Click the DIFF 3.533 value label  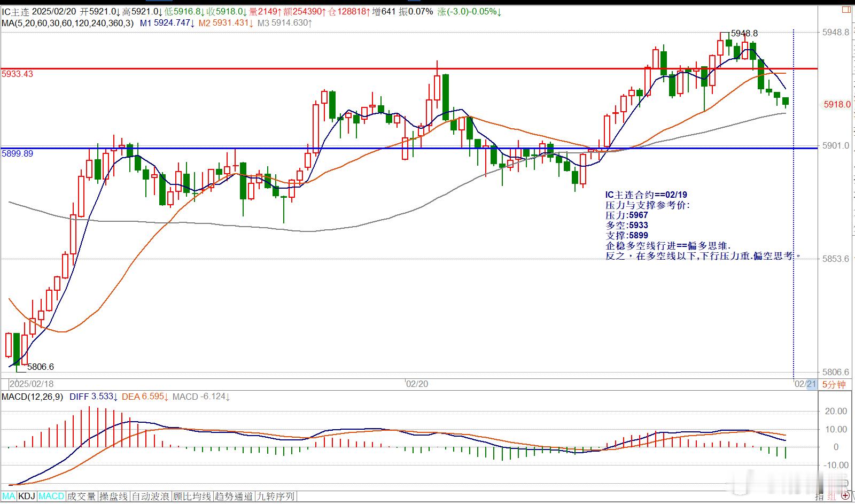94,397
